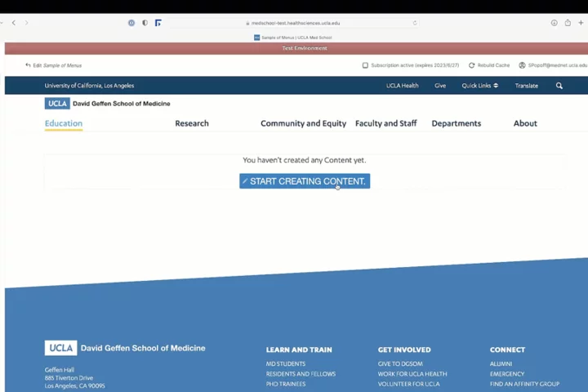Viewport: 588px width, 392px height.
Task: Click the Rebuild Cache refresh icon
Action: 472,65
